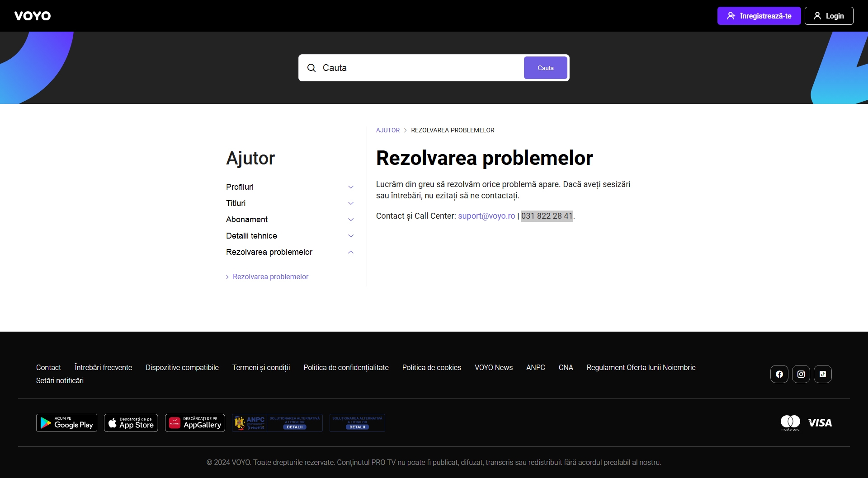Viewport: 868px width, 478px height.
Task: Expand the Titluri section
Action: click(350, 203)
